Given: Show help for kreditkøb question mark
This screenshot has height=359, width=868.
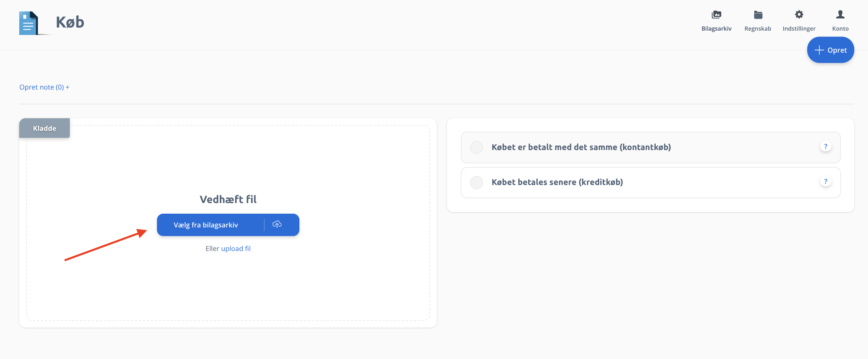Looking at the screenshot, I should click(826, 181).
